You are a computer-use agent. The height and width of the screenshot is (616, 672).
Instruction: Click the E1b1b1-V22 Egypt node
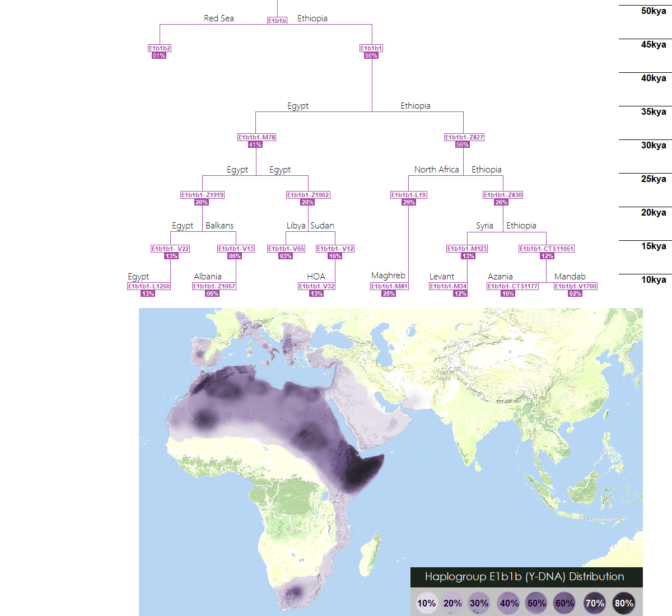[x=170, y=249]
